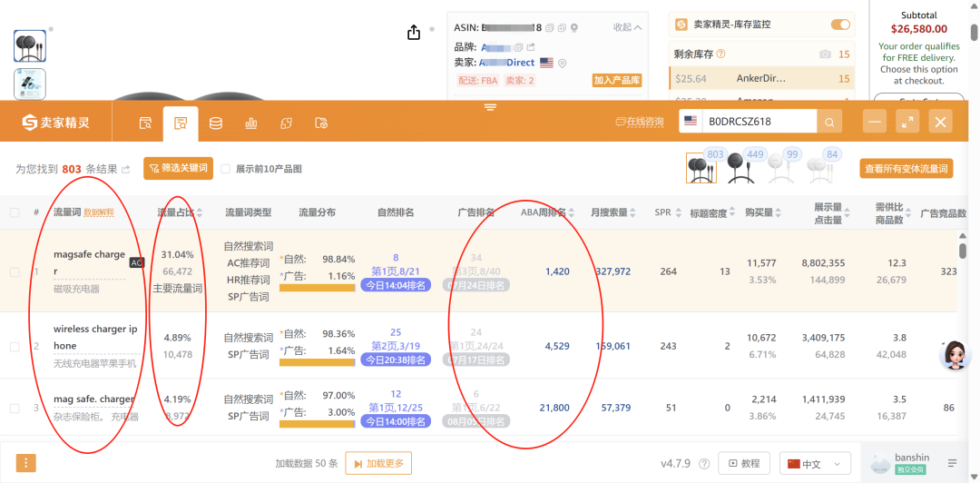Click the ASIN search input field
The image size is (980, 483).
click(x=759, y=122)
